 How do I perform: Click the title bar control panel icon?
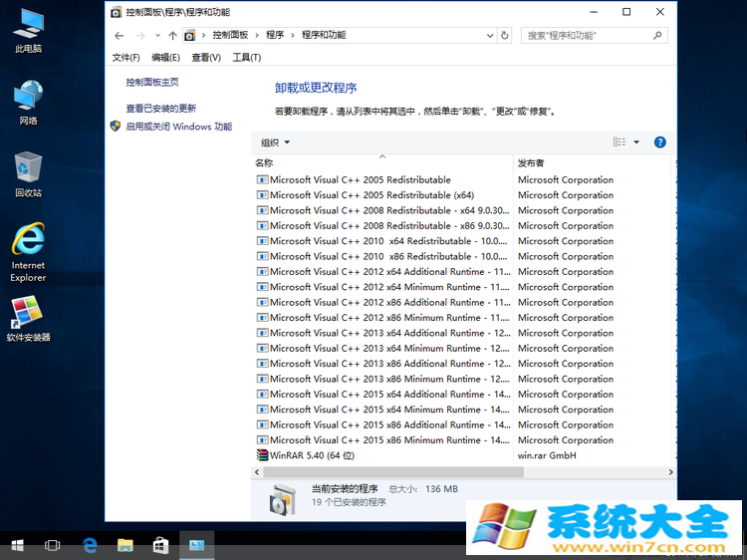[x=116, y=12]
